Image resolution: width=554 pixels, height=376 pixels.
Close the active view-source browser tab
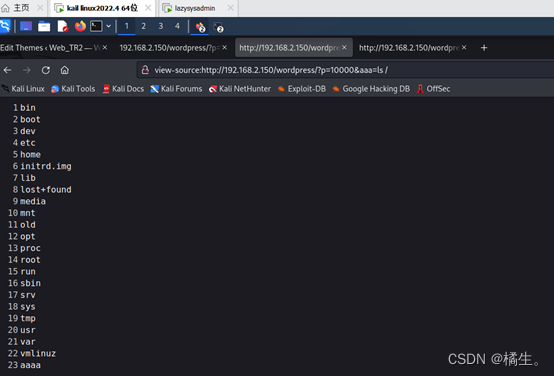tap(344, 47)
